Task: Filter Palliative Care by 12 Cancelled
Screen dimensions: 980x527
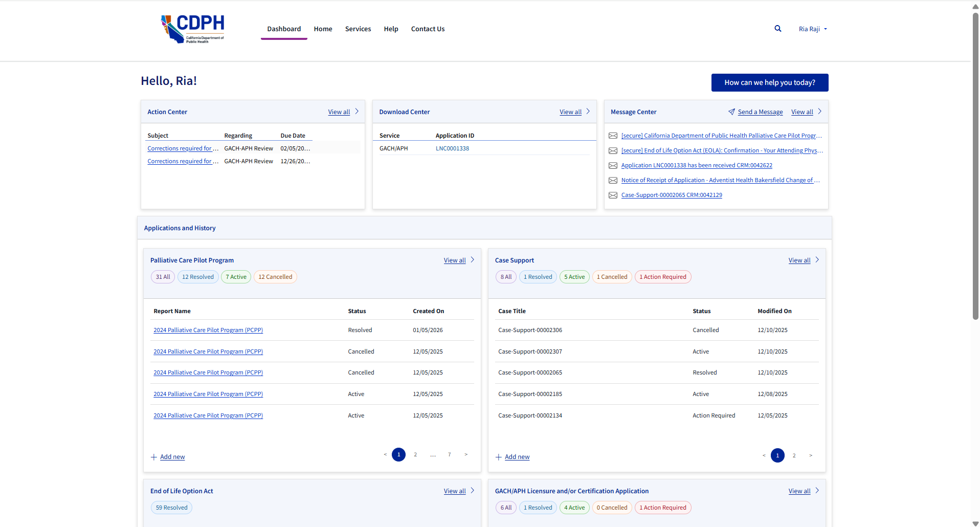Action: (x=275, y=277)
